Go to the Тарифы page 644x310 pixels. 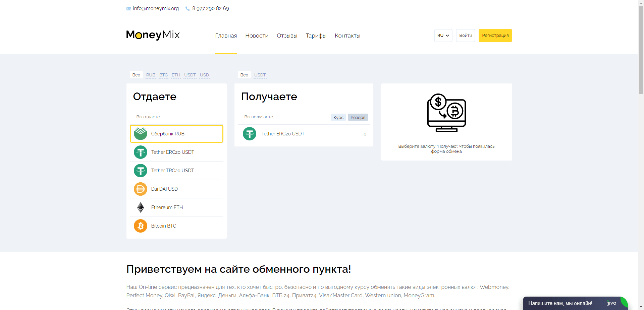coord(316,35)
